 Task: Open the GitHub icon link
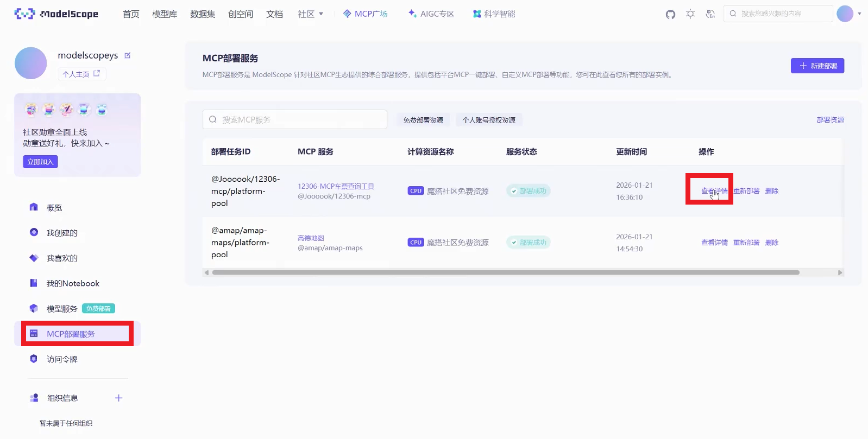click(x=670, y=14)
